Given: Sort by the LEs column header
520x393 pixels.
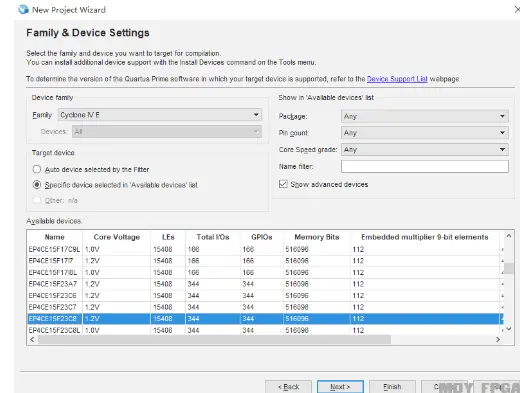Looking at the screenshot, I should click(168, 237).
